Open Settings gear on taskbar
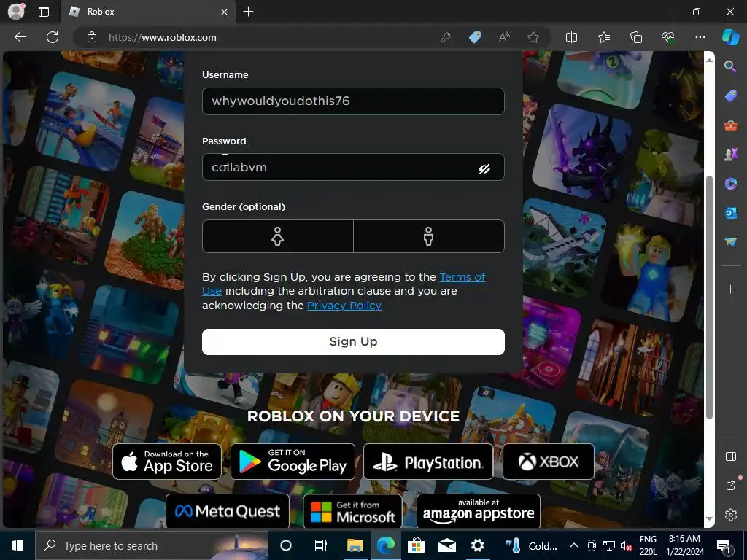The height and width of the screenshot is (560, 747). tap(477, 545)
